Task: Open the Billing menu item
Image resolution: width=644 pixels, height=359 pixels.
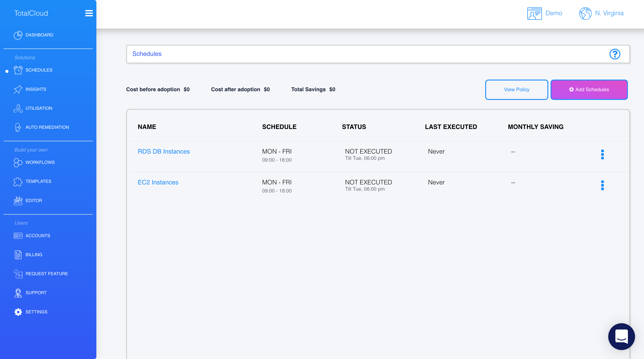Action: (34, 255)
